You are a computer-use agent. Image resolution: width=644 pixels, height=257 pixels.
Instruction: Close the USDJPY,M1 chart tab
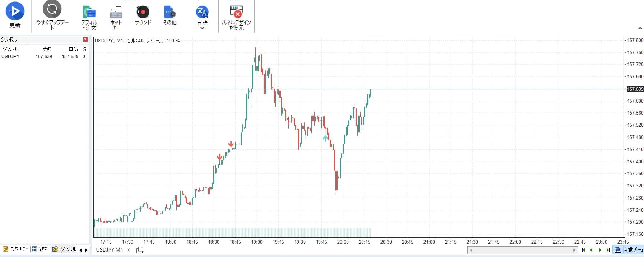(129, 250)
